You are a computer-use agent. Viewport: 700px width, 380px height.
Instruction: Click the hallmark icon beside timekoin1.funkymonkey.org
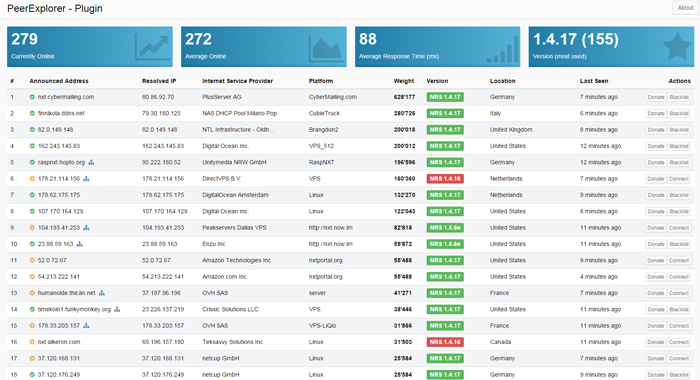[x=117, y=309]
